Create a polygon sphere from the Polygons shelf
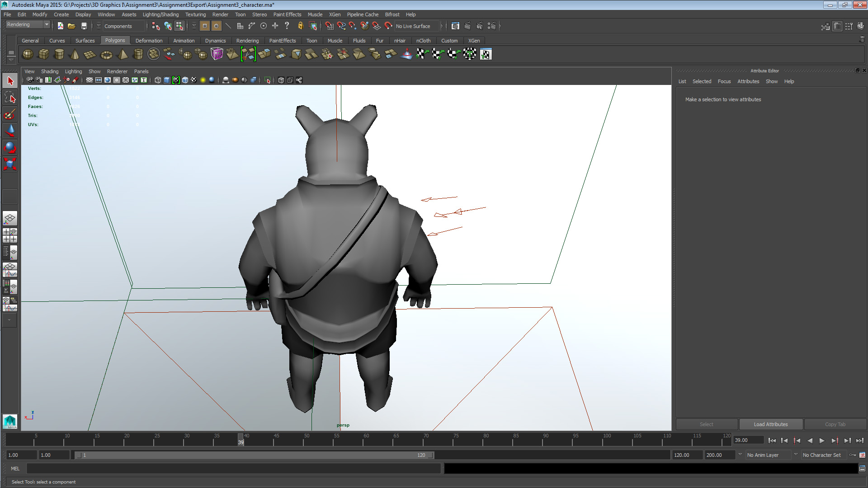 [27, 54]
